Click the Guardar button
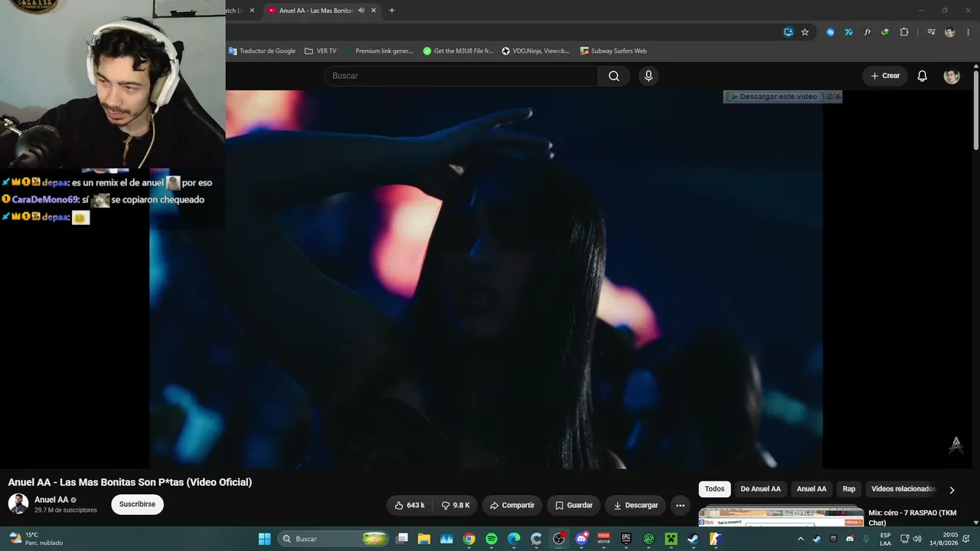This screenshot has height=551, width=980. coord(573,505)
